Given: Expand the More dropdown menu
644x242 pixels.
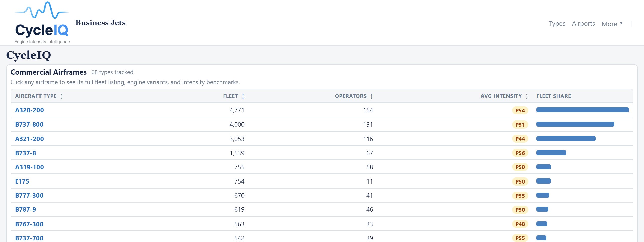Looking at the screenshot, I should 612,24.
